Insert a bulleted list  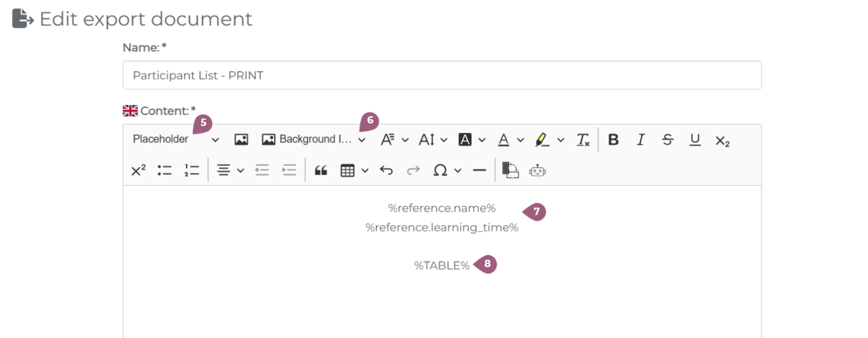click(165, 170)
